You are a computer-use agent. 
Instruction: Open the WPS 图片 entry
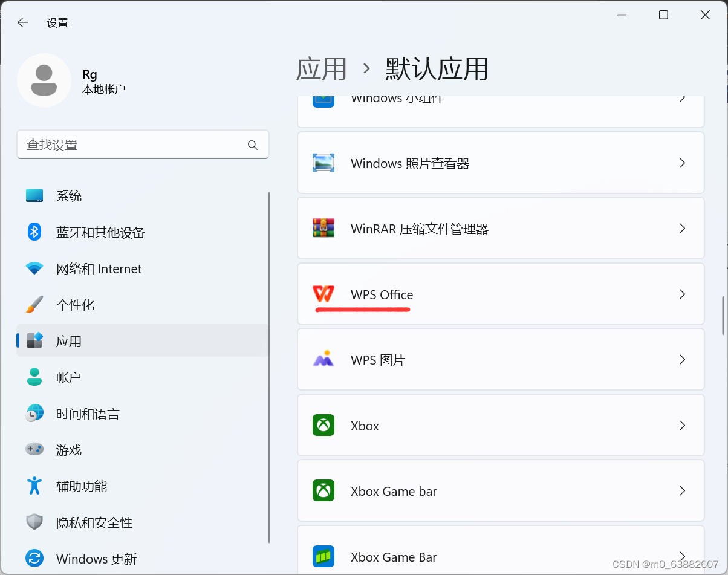501,360
